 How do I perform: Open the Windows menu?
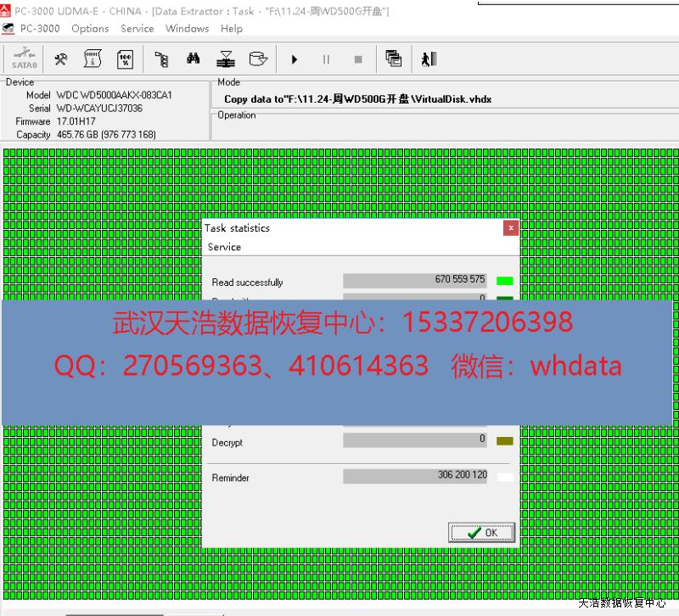point(187,28)
